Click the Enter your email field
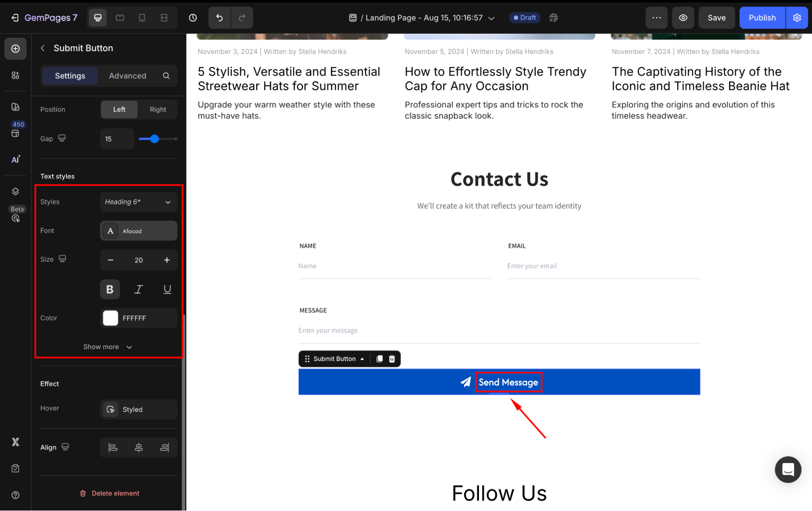812x511 pixels. point(603,266)
